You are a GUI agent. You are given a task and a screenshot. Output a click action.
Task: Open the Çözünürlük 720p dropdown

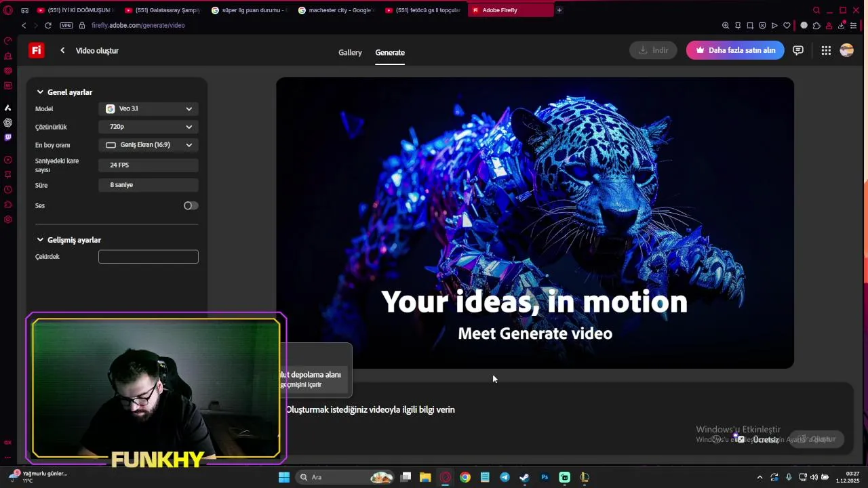[x=149, y=127]
